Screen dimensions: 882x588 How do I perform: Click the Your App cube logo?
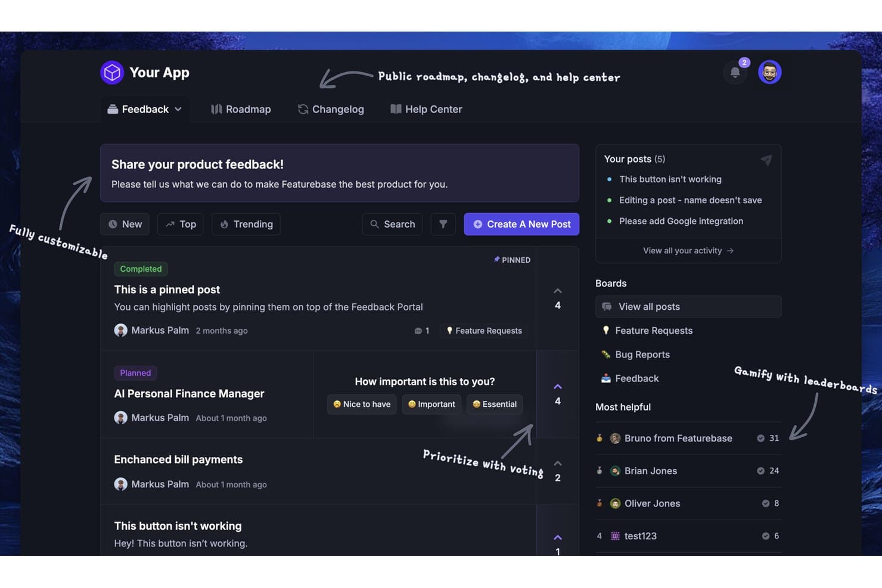tap(112, 73)
